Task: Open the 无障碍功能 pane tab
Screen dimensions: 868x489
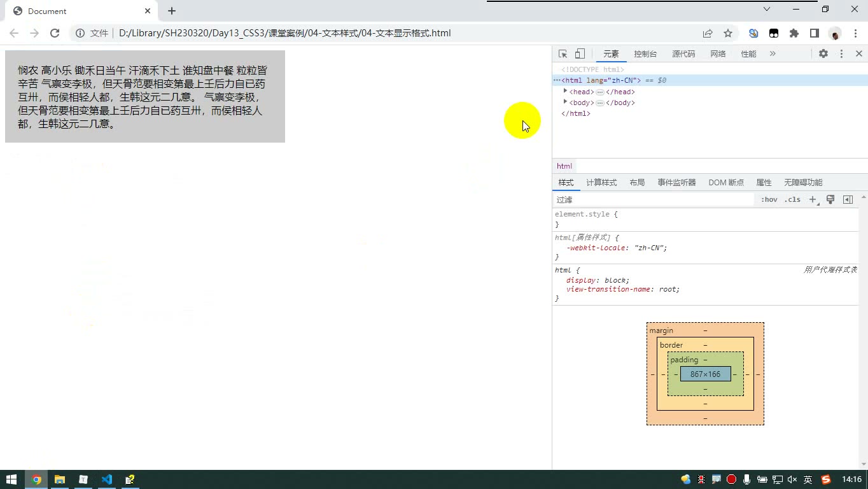Action: click(x=803, y=183)
